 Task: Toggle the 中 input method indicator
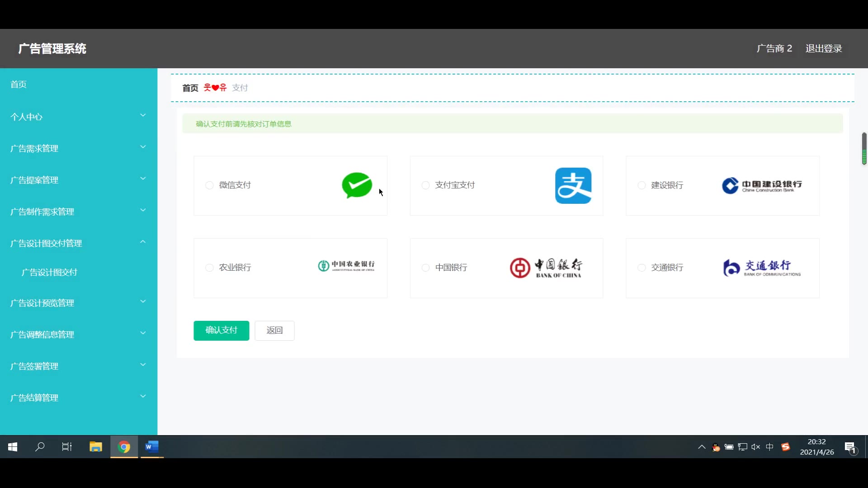[769, 447]
